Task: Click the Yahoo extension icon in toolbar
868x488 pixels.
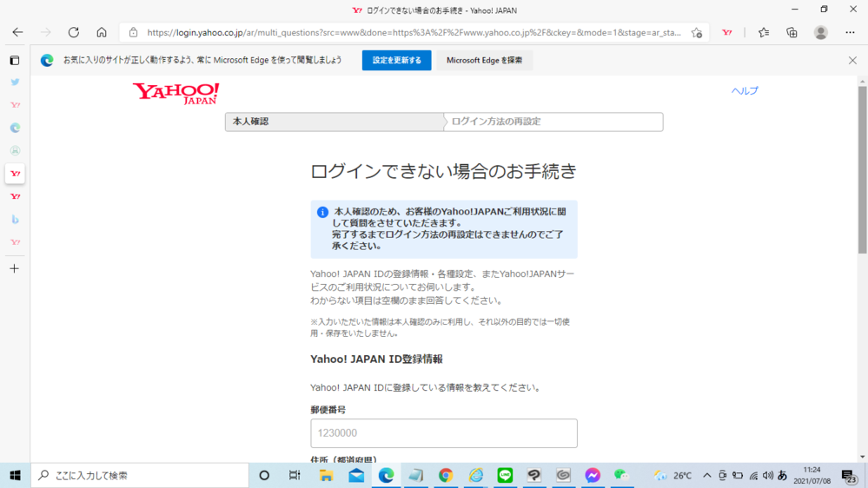Action: [727, 33]
